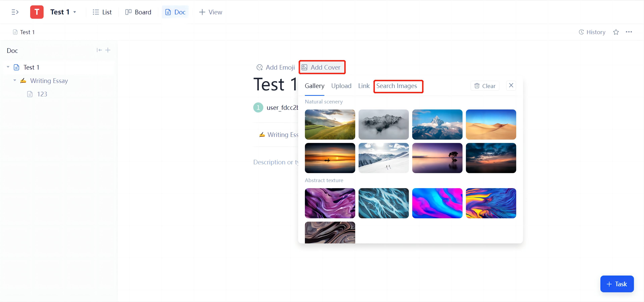Collapse the Writing Essay tree item

[x=14, y=80]
